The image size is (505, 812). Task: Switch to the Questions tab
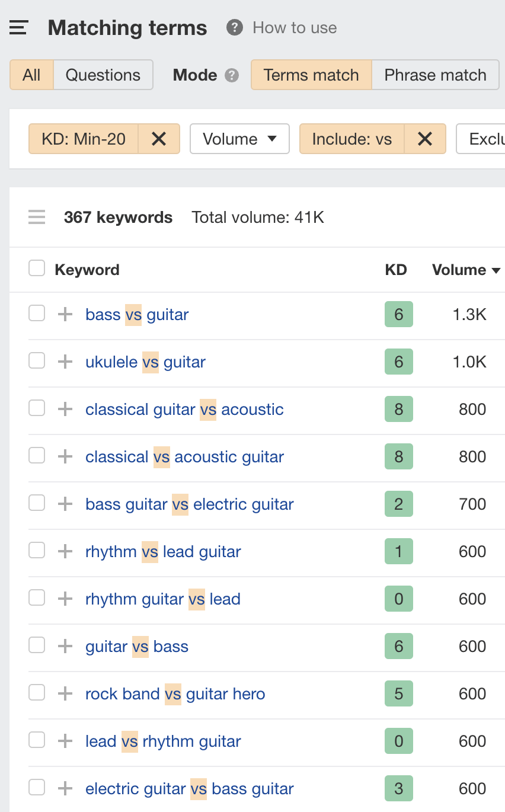(x=103, y=75)
